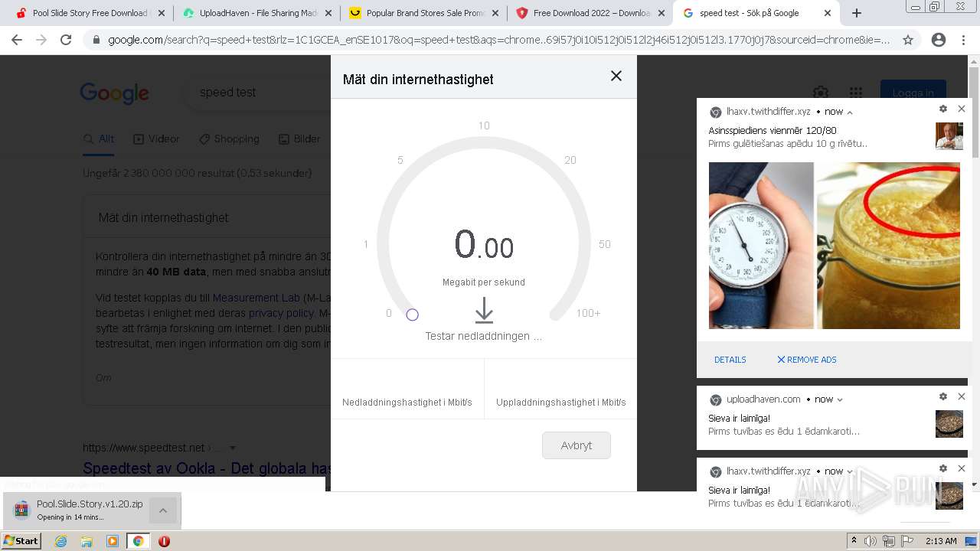Screen dimensions: 980x551
Task: Open uploadhaven.com notification settings gear
Action: click(x=943, y=396)
